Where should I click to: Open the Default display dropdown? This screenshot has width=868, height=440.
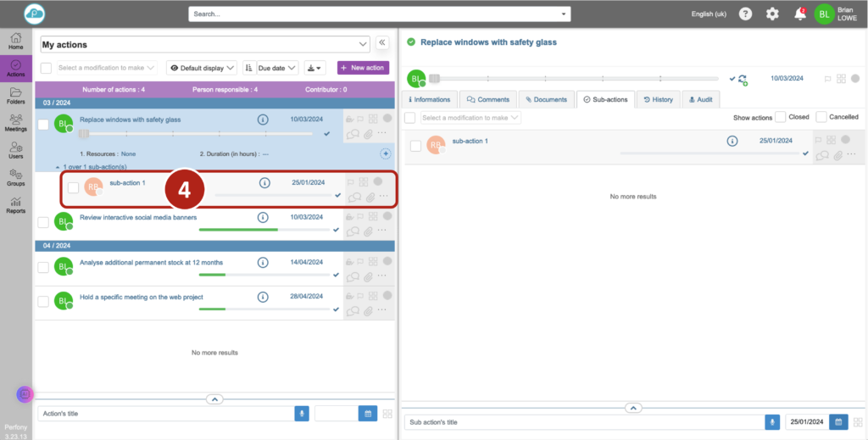click(x=202, y=68)
